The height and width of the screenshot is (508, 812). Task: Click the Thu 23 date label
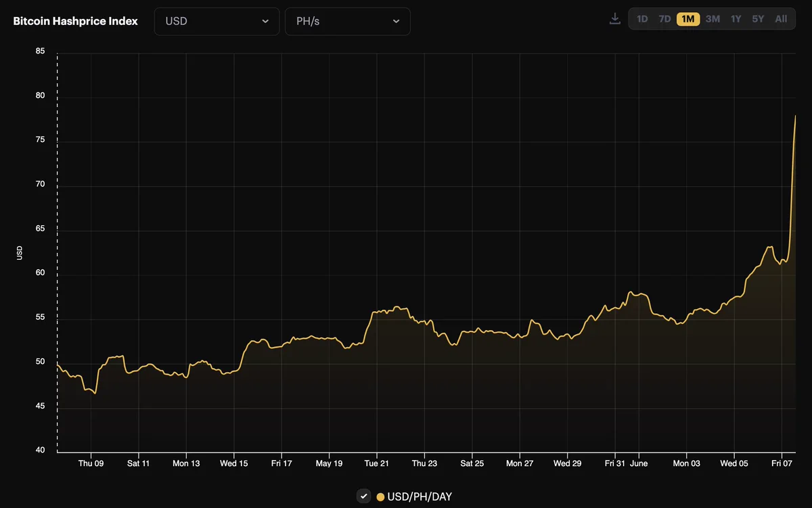(424, 463)
